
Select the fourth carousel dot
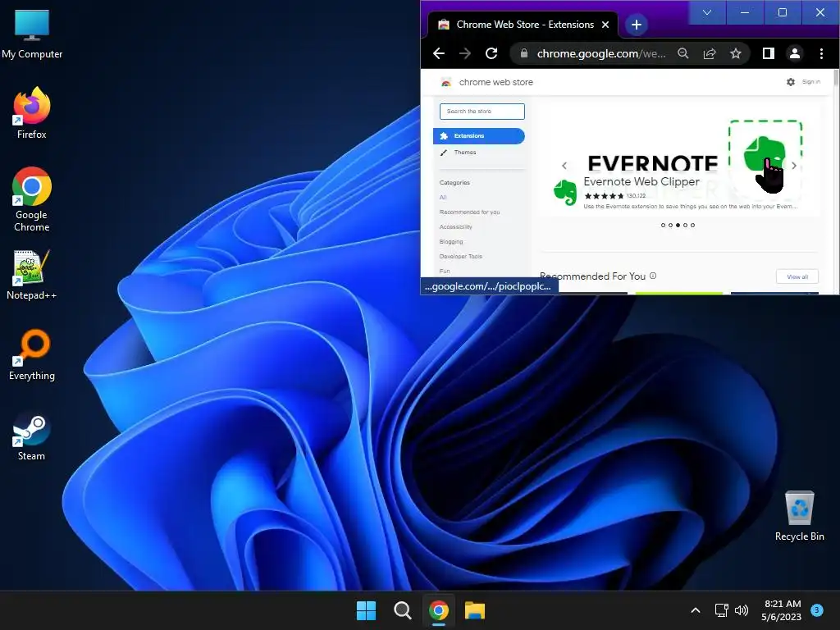pyautogui.click(x=685, y=225)
